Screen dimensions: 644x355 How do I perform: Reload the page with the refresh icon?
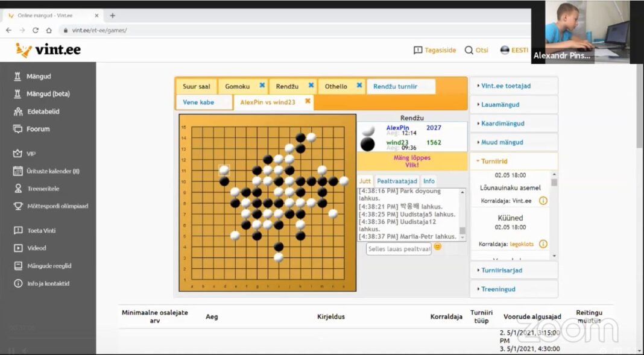point(36,30)
